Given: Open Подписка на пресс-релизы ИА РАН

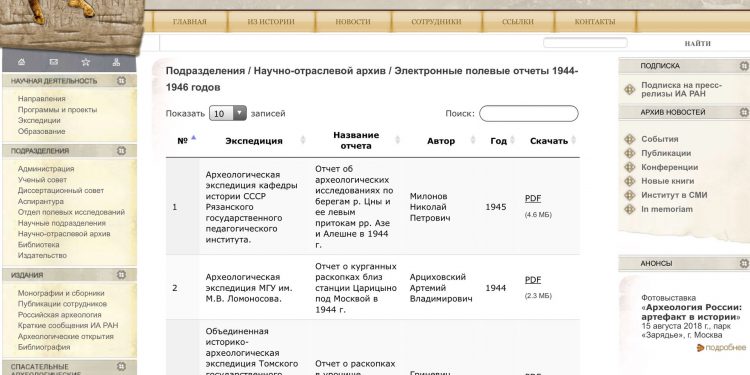Looking at the screenshot, I should tap(681, 89).
